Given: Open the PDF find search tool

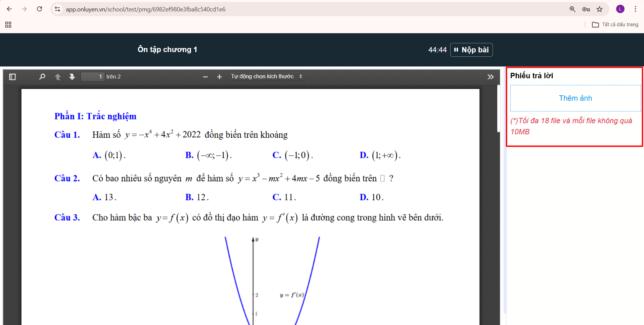Looking at the screenshot, I should tap(42, 77).
